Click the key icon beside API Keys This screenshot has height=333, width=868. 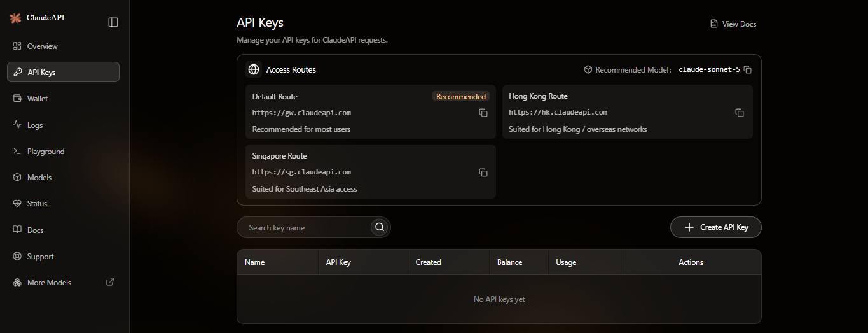click(x=18, y=73)
